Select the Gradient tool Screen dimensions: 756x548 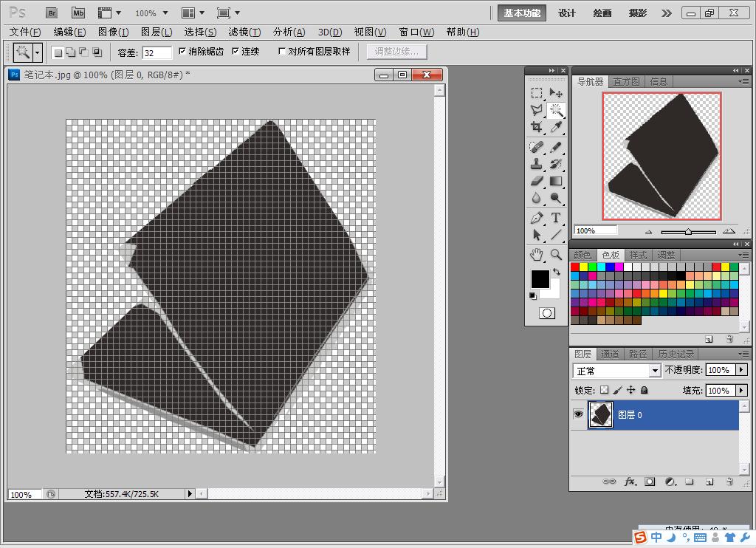(x=556, y=182)
